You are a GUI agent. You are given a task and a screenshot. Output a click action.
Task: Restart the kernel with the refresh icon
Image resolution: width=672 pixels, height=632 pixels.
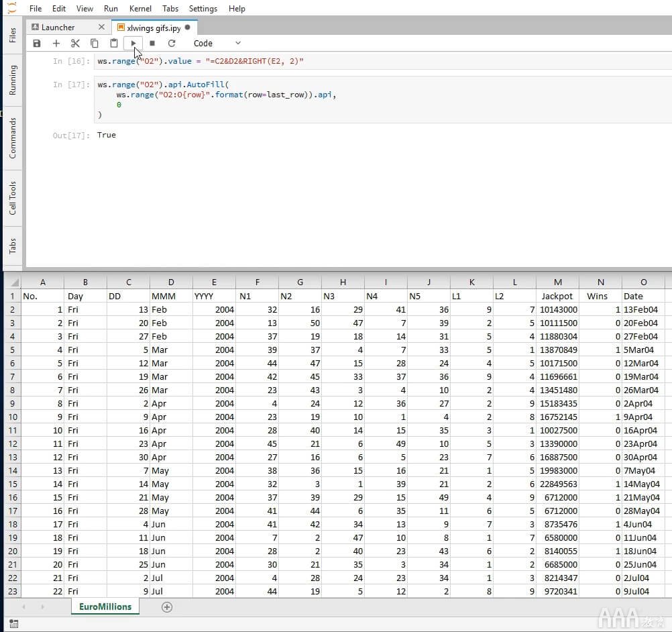172,44
